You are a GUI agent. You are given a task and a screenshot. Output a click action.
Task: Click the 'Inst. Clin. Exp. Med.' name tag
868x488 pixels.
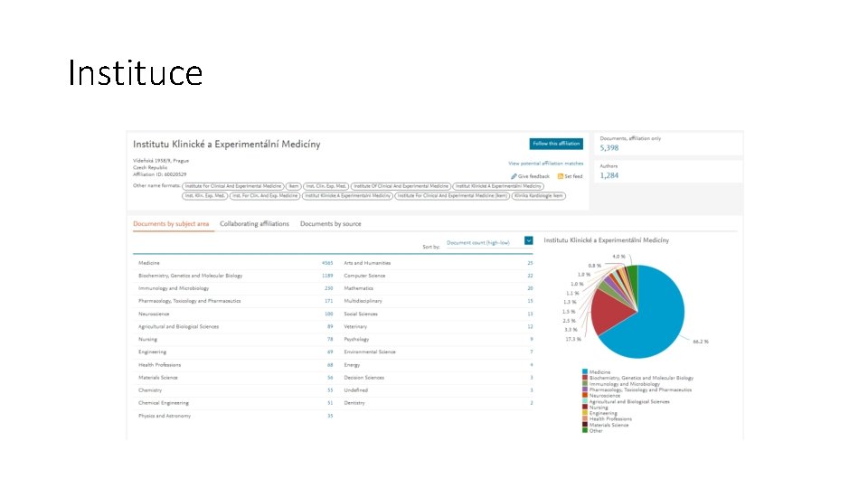(x=326, y=186)
